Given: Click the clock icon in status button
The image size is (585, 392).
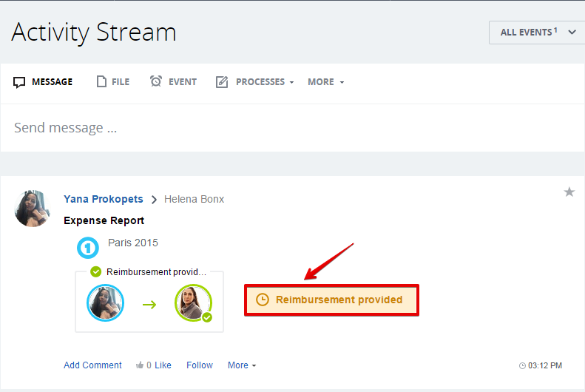Looking at the screenshot, I should pos(263,300).
